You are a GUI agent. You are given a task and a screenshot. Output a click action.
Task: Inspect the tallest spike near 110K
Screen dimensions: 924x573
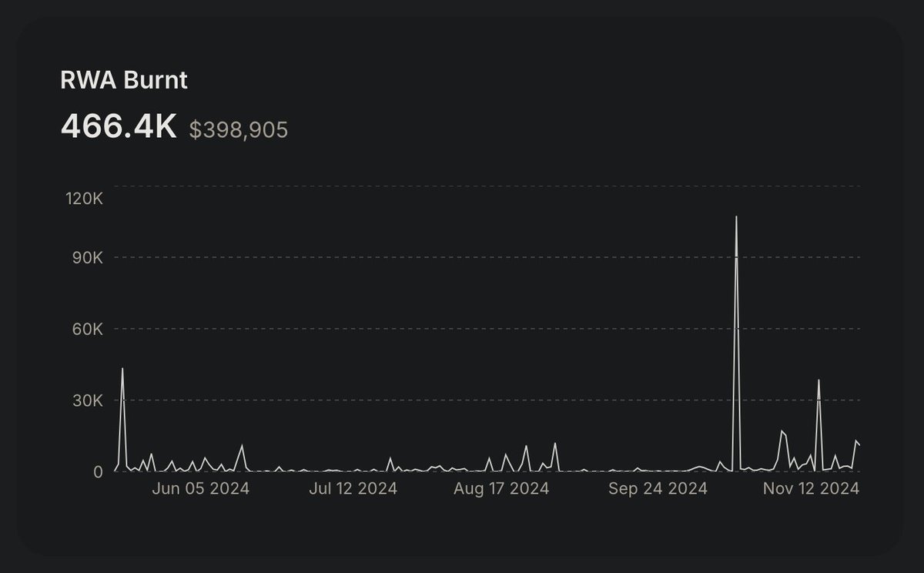pyautogui.click(x=736, y=217)
